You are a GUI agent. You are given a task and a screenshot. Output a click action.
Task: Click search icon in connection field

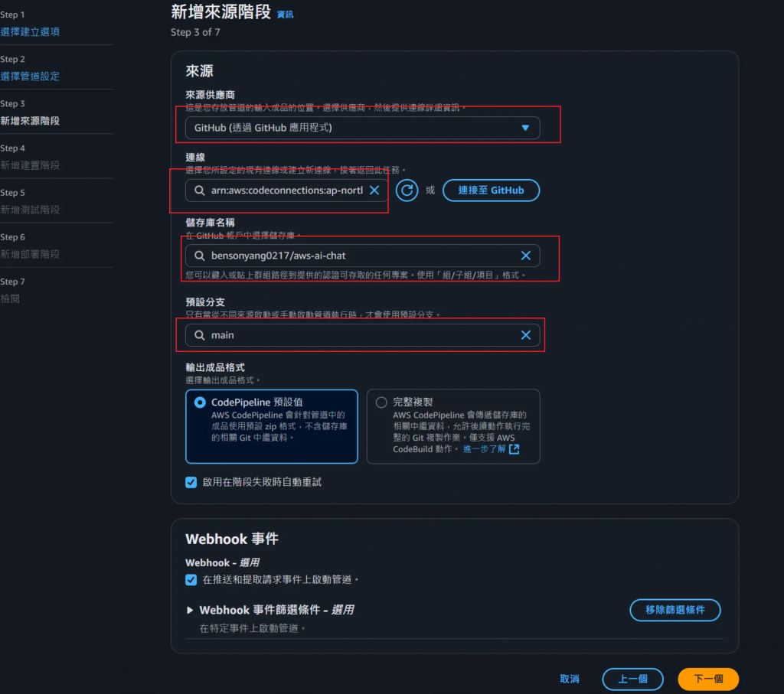pos(200,191)
